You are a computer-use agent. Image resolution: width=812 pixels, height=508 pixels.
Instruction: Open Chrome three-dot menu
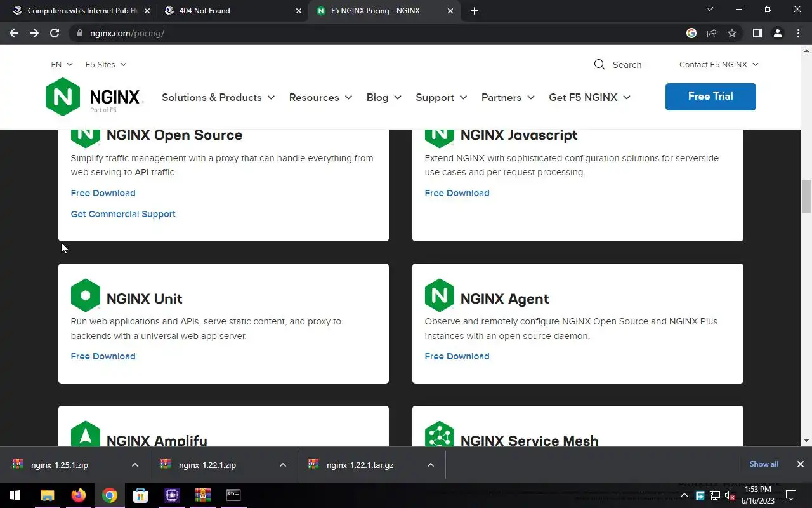point(798,33)
